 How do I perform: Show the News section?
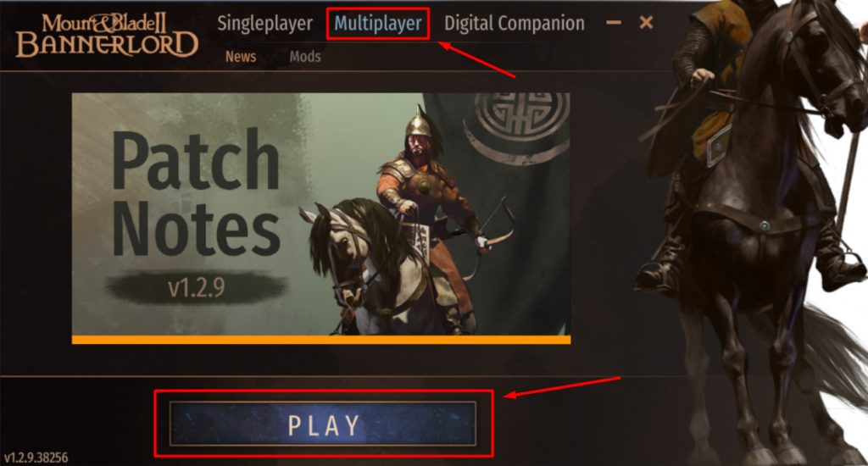click(241, 57)
